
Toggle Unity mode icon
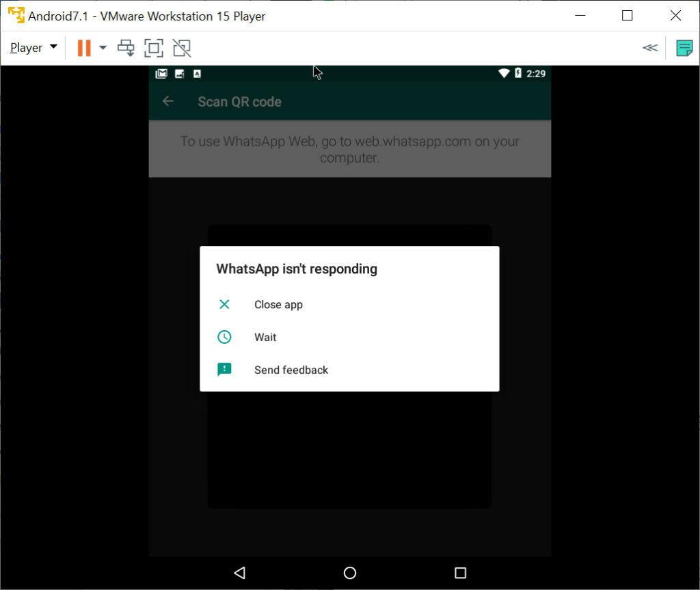[182, 48]
